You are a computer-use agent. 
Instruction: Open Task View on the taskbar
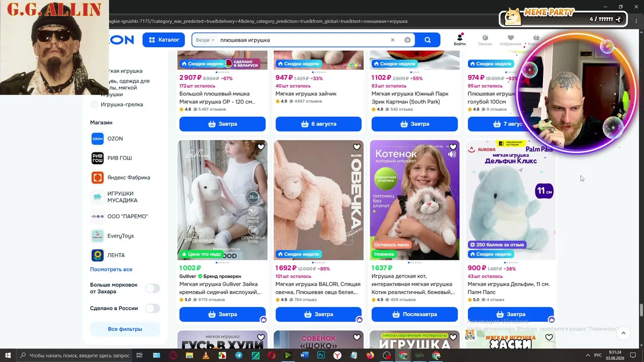(140, 355)
